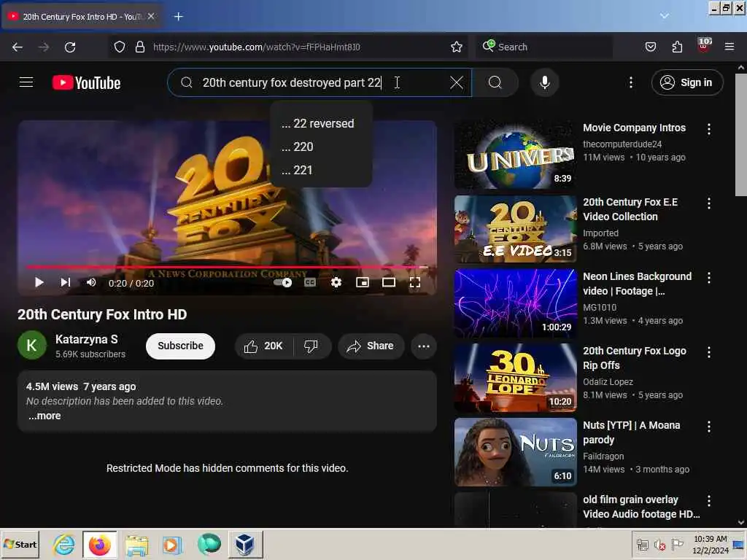Switch to theater mode
This screenshot has width=747, height=560.
389,282
